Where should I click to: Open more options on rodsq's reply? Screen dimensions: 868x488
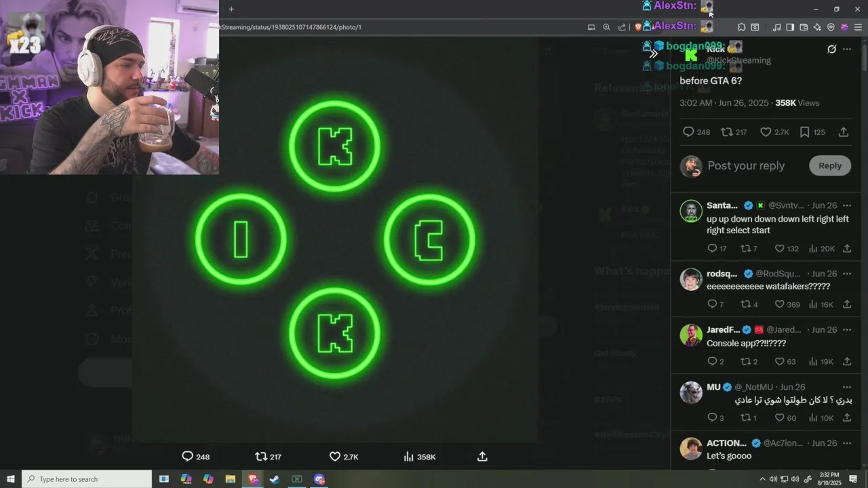[x=847, y=273]
